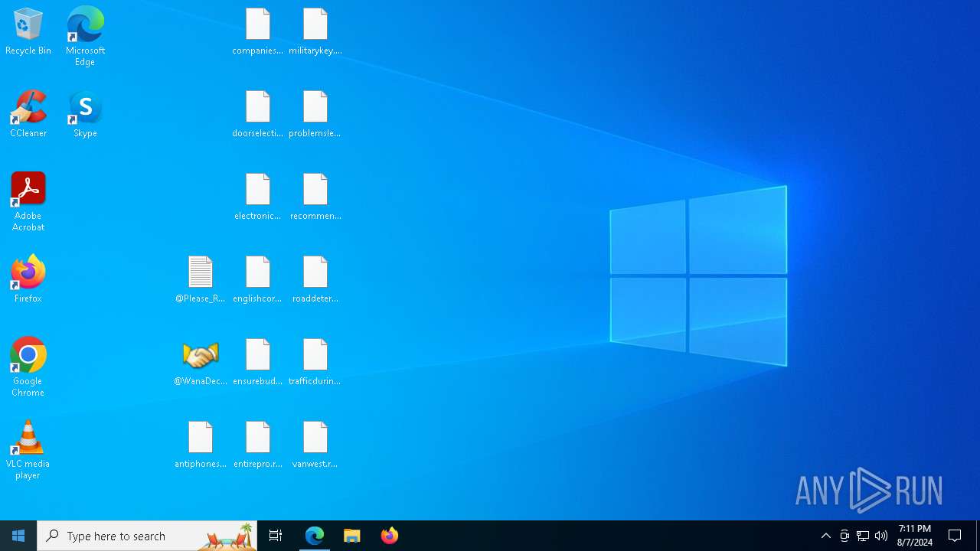Screen dimensions: 980x551
Task: Select the entirepro.r... file icon
Action: coord(258,445)
